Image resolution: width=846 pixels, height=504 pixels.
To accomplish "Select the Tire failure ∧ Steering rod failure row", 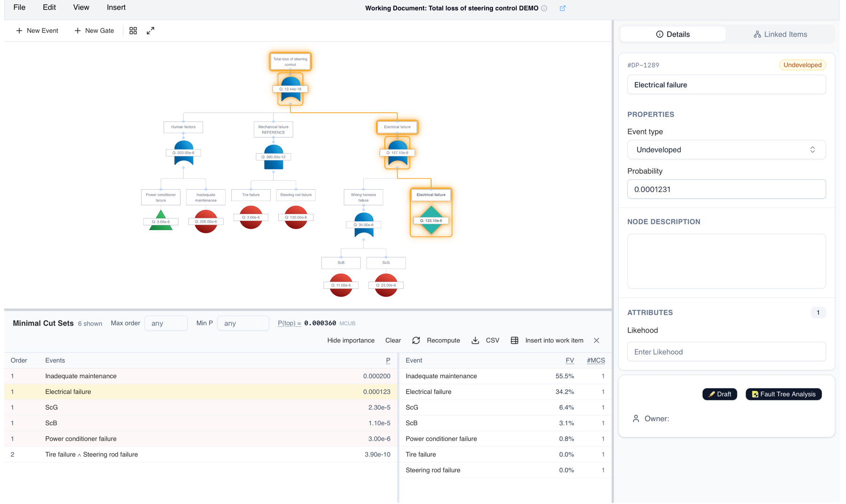I will tap(201, 454).
